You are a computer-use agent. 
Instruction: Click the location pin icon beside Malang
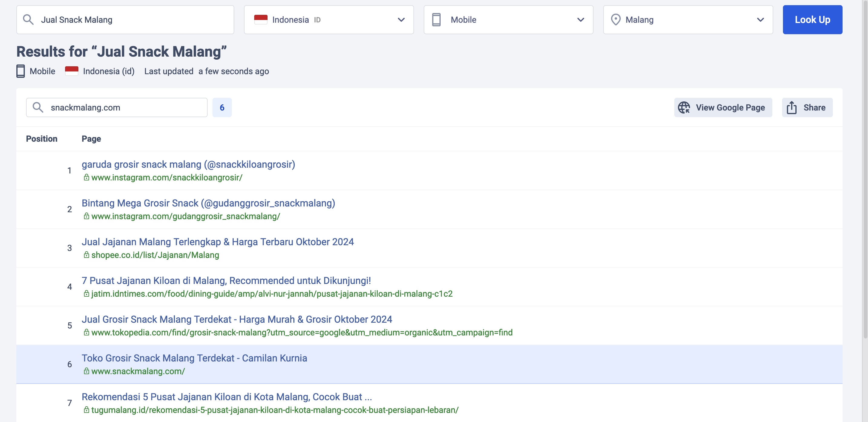(x=616, y=20)
